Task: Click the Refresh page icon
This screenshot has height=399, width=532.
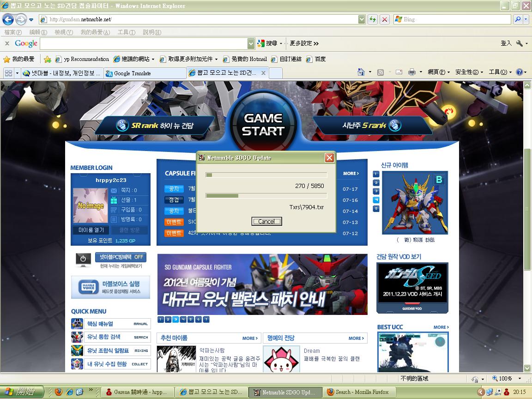Action: click(373, 19)
